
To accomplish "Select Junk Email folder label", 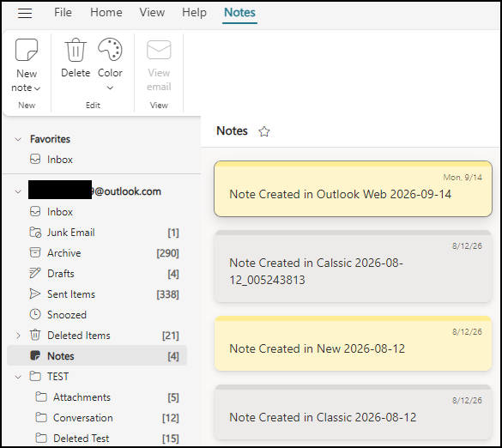I will pos(70,233).
